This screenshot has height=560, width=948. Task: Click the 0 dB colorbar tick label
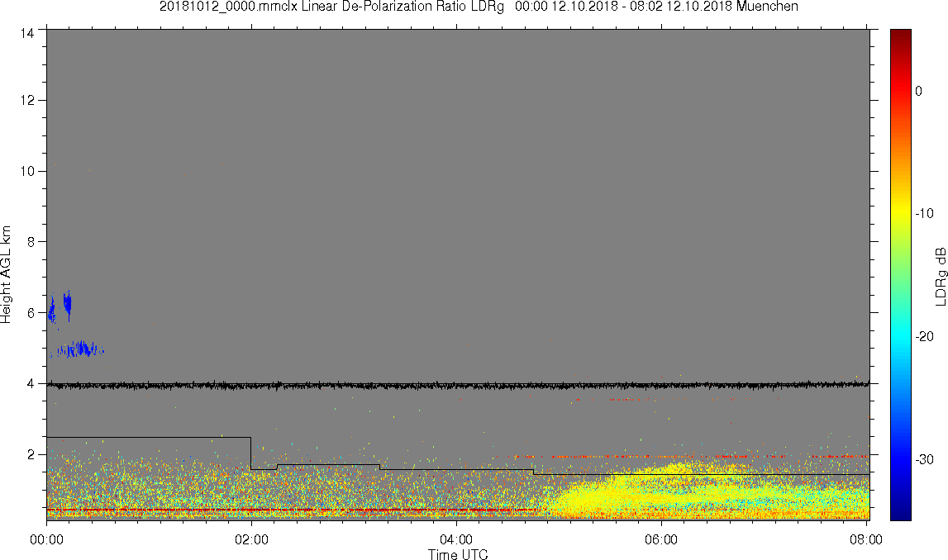click(x=919, y=91)
